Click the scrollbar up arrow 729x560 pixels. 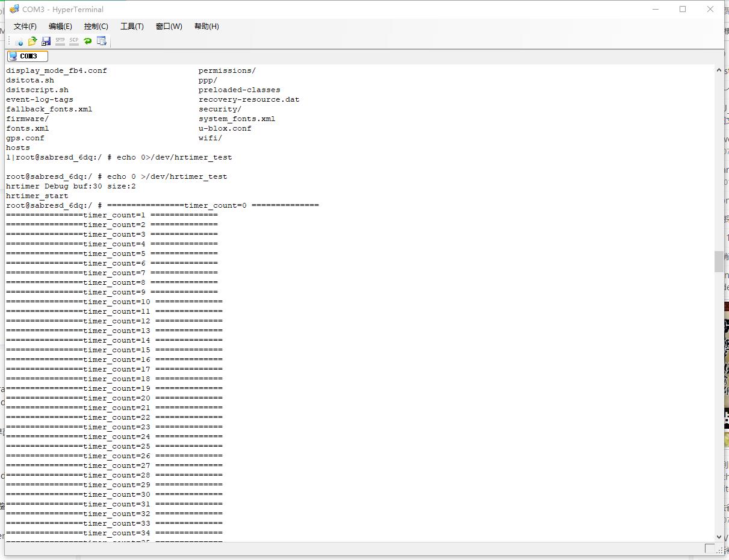coord(719,70)
